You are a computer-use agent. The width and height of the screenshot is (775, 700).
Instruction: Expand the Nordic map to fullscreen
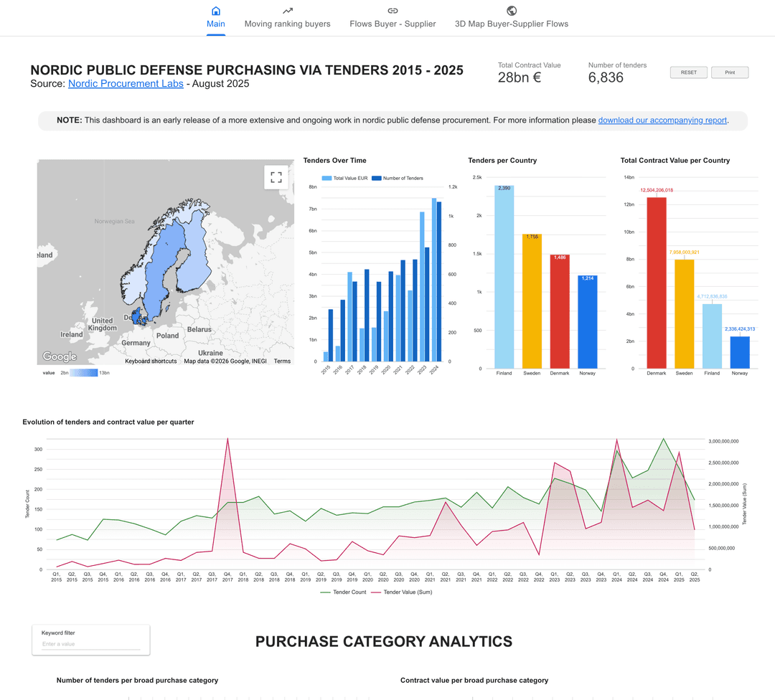point(276,176)
